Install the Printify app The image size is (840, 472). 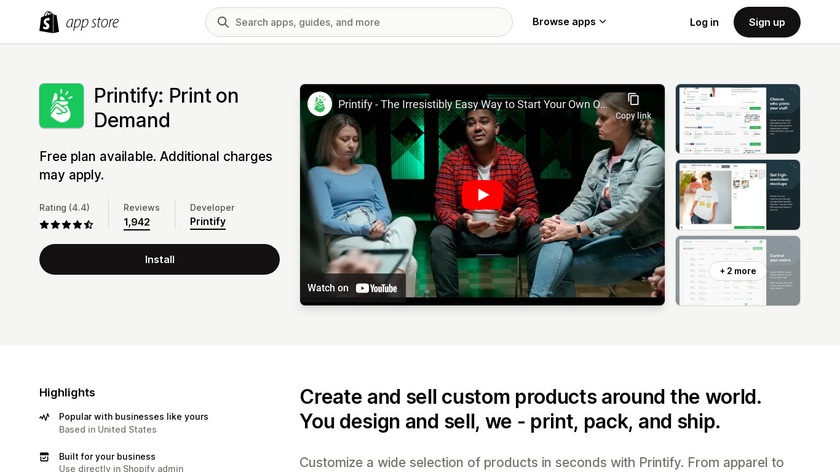click(160, 259)
